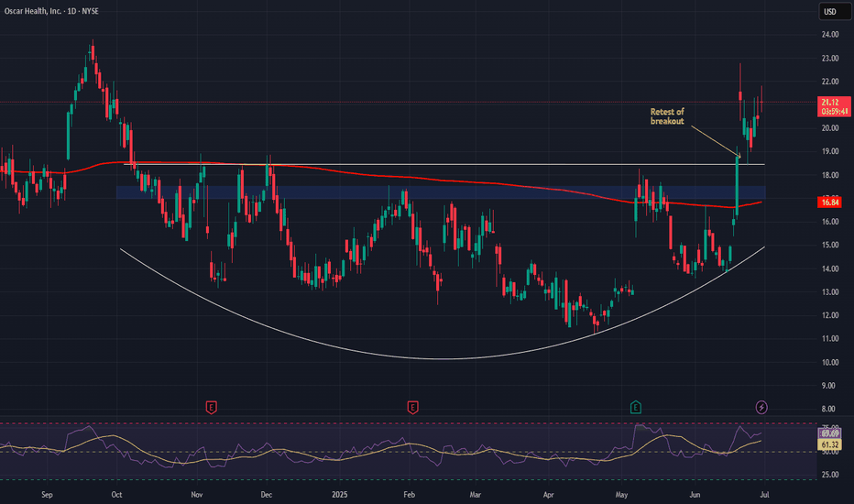Image resolution: width=854 pixels, height=504 pixels.
Task: Select the 61.32 RSI average label
Action: point(830,444)
